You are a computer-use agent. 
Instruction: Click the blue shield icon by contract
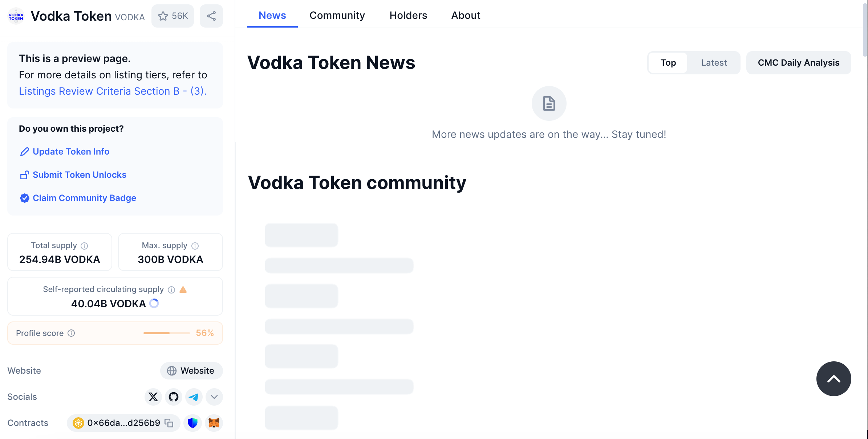[x=192, y=423]
